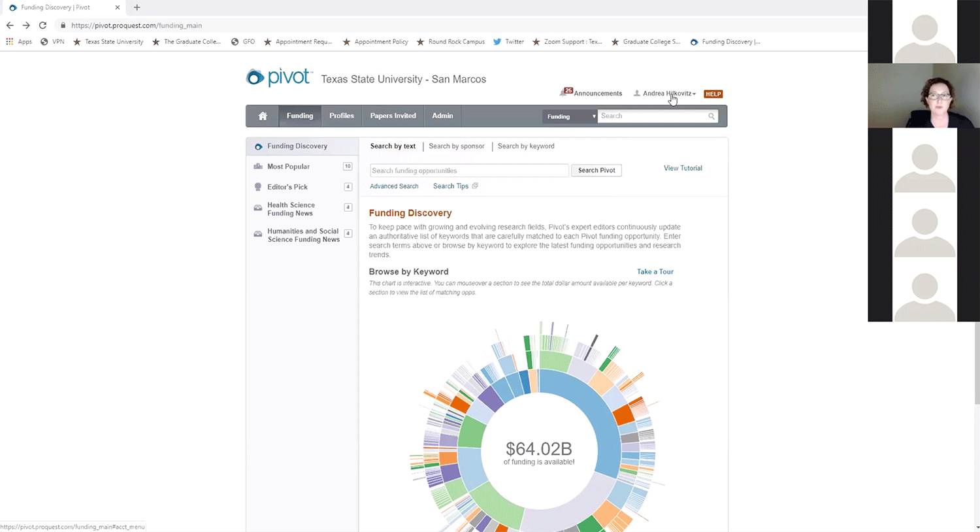Select the Admin navigation tab
This screenshot has height=532, width=980.
pos(442,116)
